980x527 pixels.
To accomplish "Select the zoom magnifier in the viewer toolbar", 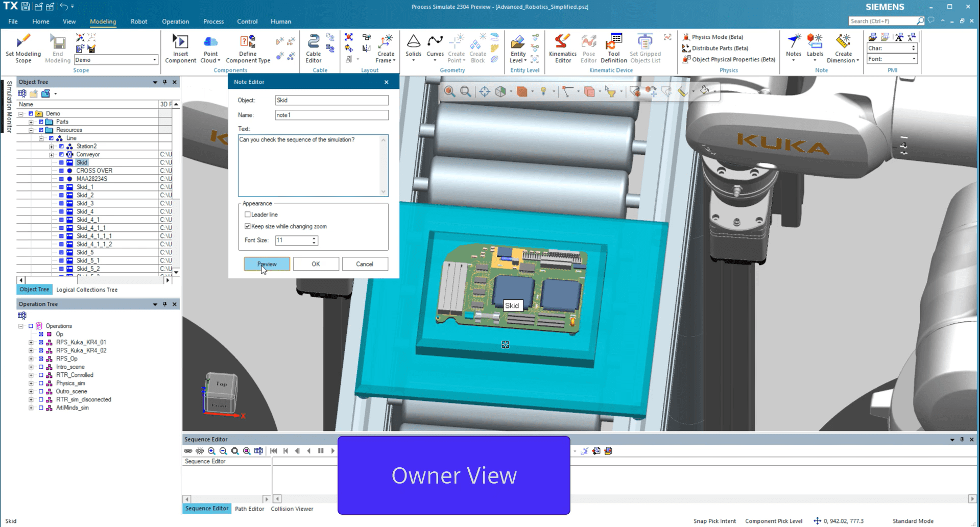I will tap(450, 92).
